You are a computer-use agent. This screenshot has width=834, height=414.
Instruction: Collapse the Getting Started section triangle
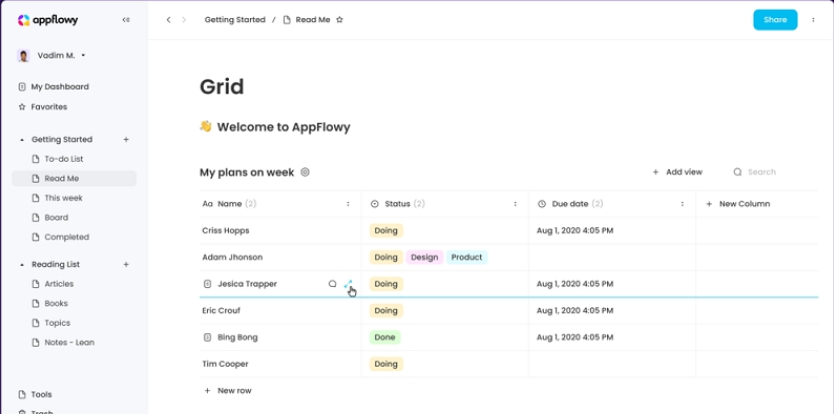(x=22, y=140)
